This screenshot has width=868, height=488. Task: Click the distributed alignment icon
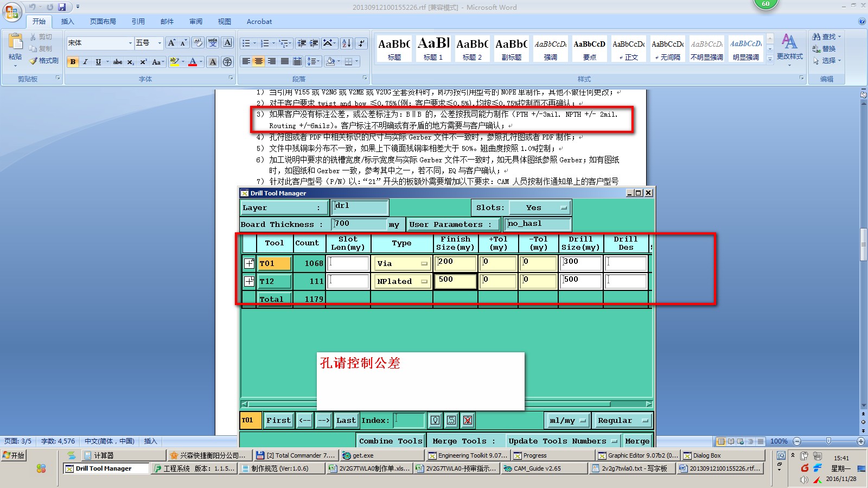(297, 61)
